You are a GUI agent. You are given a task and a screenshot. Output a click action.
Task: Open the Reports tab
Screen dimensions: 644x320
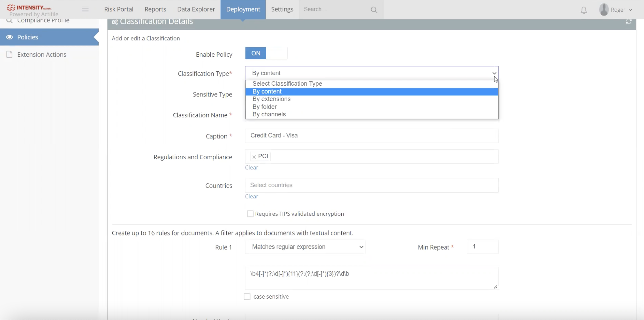(x=155, y=9)
